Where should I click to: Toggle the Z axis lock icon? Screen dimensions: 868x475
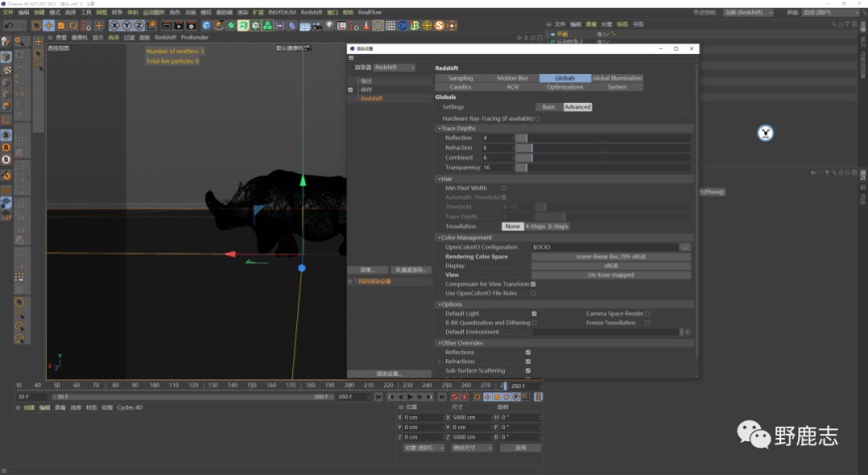point(139,26)
